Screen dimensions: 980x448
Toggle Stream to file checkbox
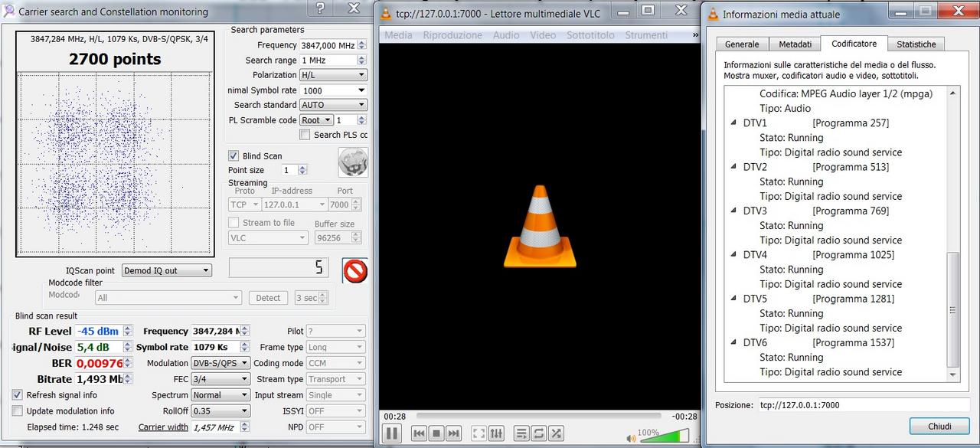234,223
